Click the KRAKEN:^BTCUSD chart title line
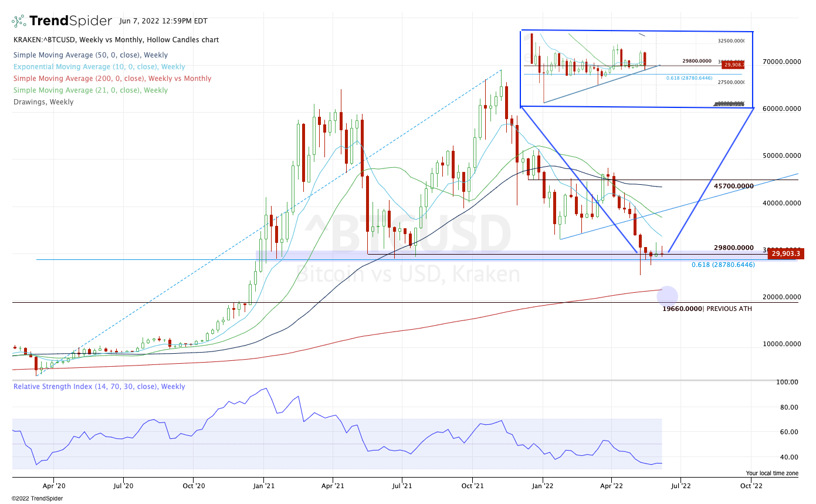 [x=116, y=40]
